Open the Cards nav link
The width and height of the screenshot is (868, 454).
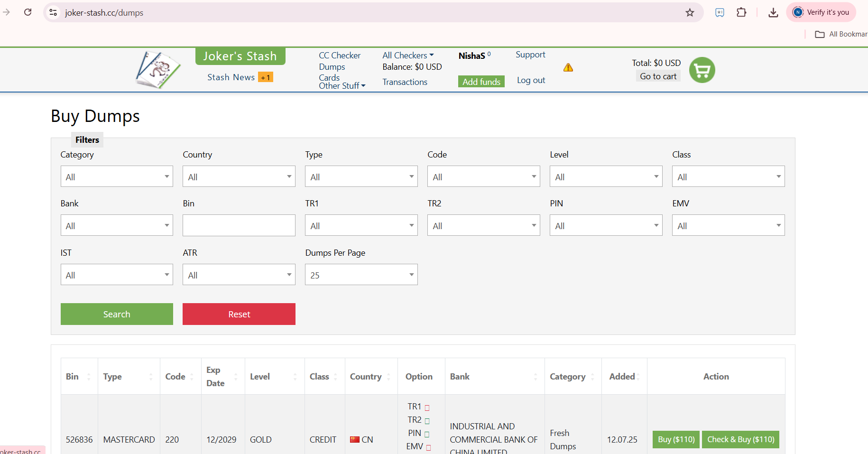[x=329, y=77]
